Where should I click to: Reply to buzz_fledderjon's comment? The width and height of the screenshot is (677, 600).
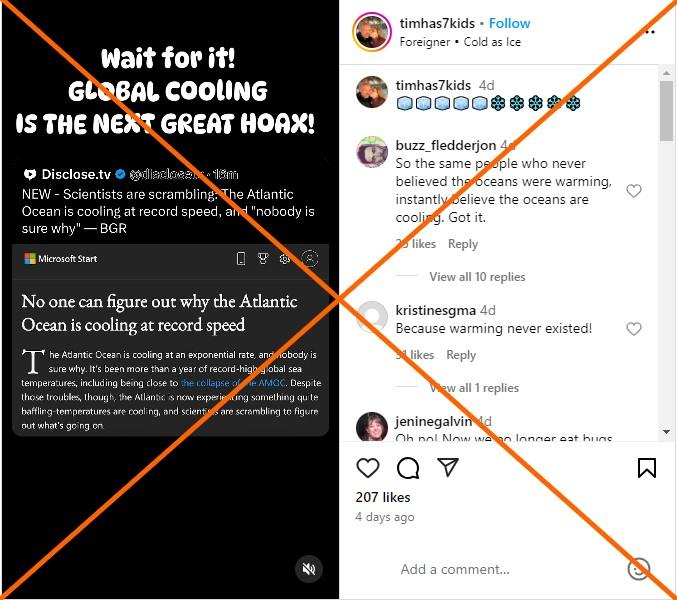click(463, 244)
